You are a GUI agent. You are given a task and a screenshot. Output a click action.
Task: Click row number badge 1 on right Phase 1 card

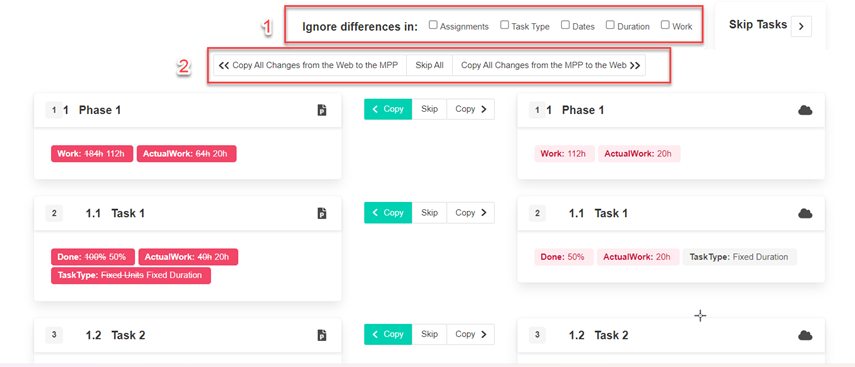tap(537, 110)
